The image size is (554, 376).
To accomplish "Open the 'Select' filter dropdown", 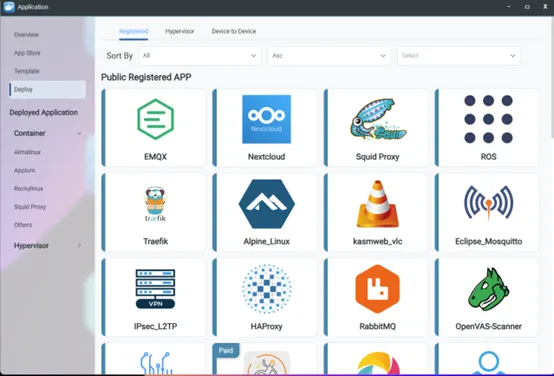I will coord(459,56).
